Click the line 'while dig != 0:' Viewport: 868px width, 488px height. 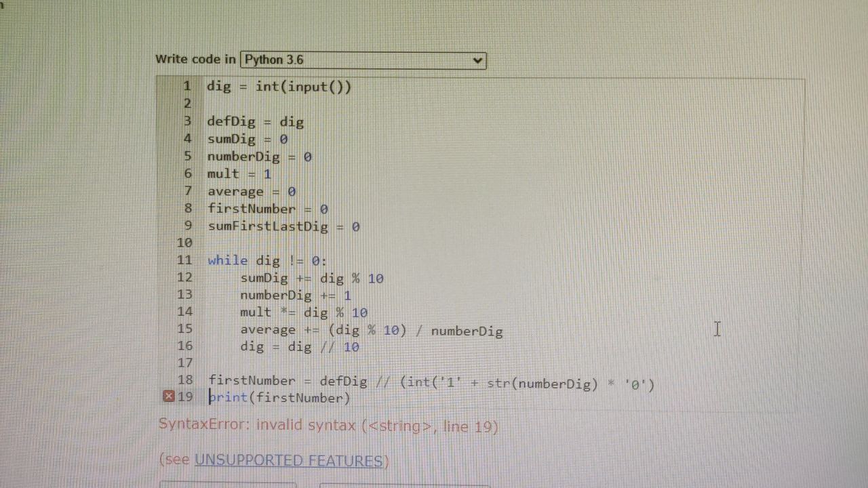267,260
